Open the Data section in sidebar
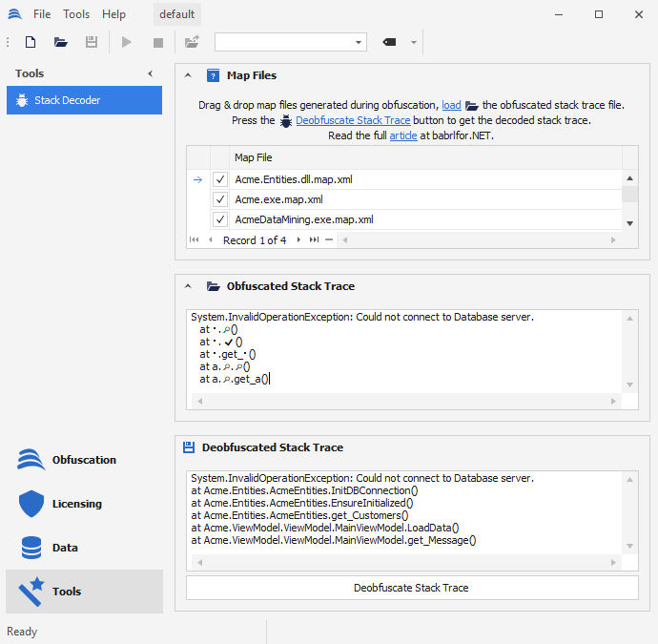 65,548
